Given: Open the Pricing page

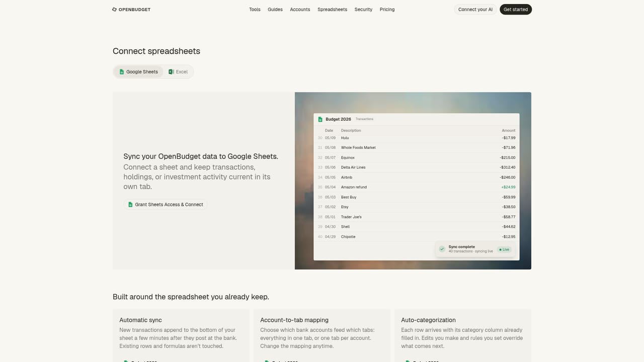Looking at the screenshot, I should click(387, 10).
